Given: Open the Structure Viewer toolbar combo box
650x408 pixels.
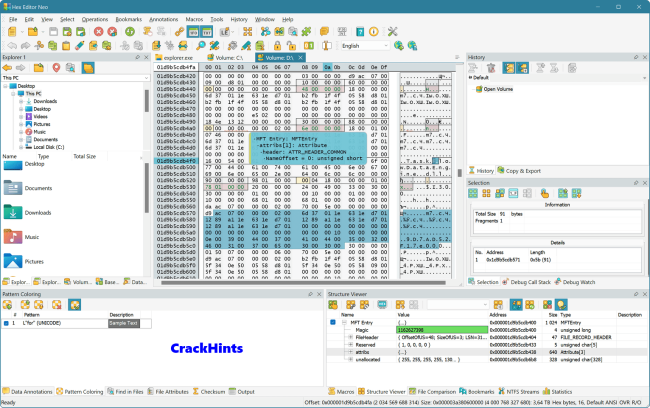Looking at the screenshot, I should [458, 305].
